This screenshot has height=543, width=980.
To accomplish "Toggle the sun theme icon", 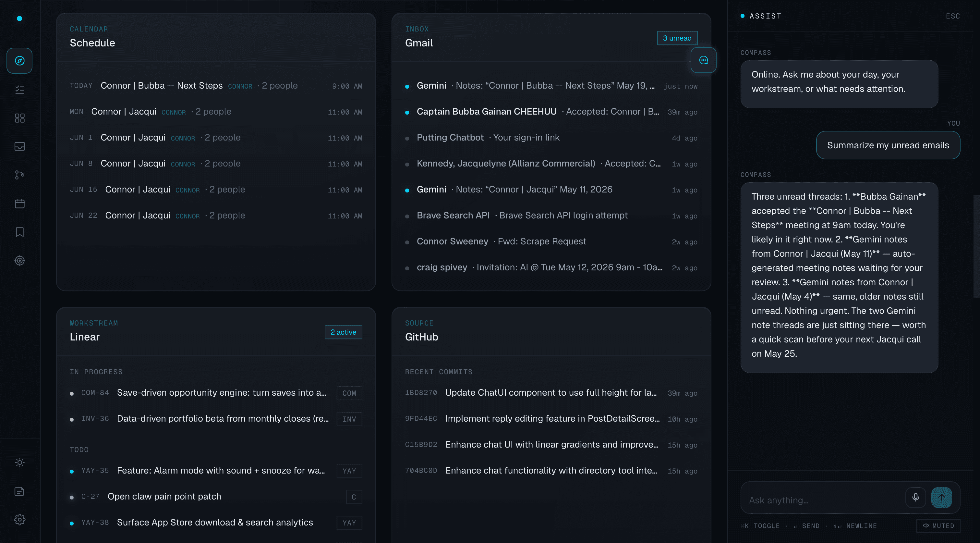I will pyautogui.click(x=19, y=462).
